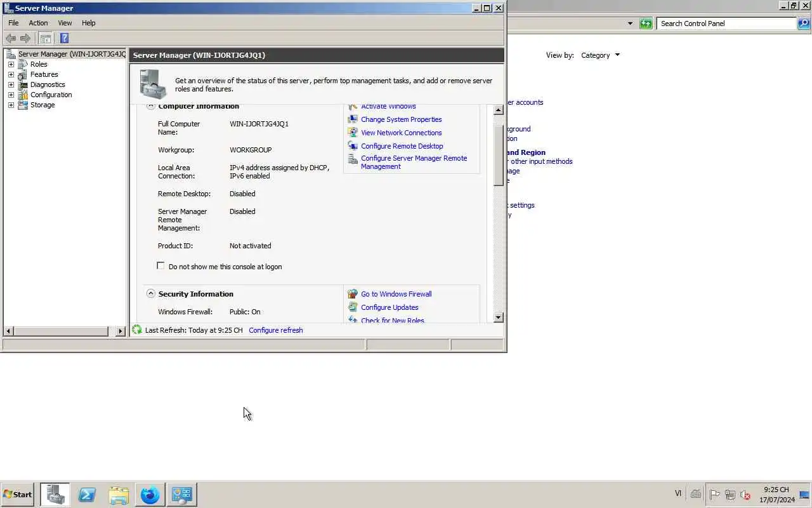The height and width of the screenshot is (508, 812).
Task: Toggle the Show/Hide Console Tree toolbar button
Action: click(46, 38)
